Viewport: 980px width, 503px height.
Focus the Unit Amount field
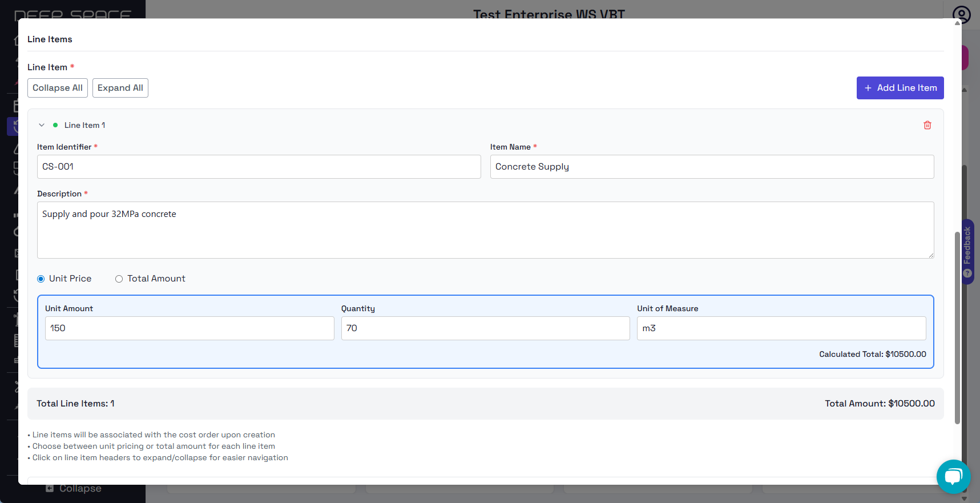[x=189, y=328]
